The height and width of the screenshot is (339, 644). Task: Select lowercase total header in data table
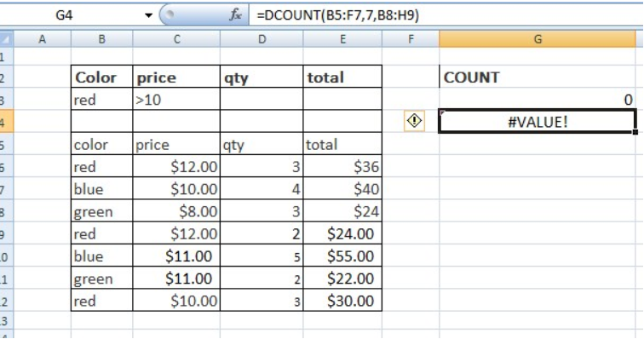(x=342, y=144)
